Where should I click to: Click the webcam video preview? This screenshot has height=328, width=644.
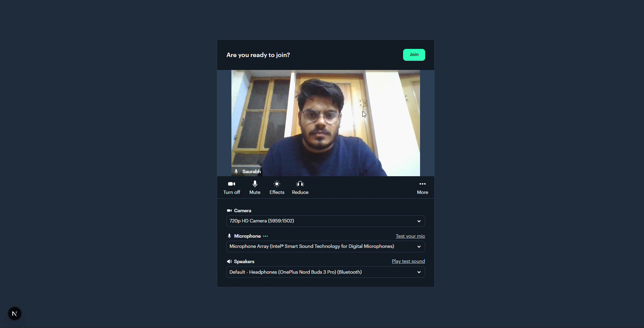(326, 123)
